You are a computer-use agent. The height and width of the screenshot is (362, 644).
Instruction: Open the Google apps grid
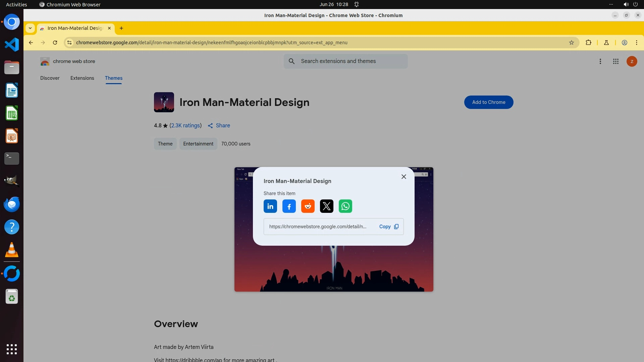[x=615, y=61]
